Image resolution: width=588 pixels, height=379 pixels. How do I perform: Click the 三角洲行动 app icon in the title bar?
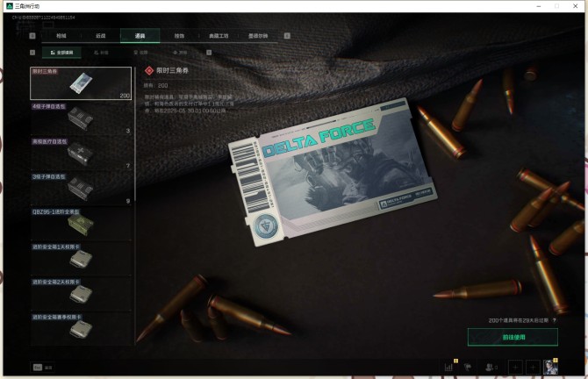[10, 6]
